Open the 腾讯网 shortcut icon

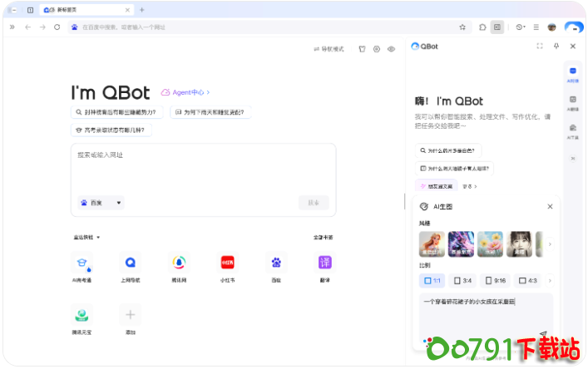(x=179, y=263)
